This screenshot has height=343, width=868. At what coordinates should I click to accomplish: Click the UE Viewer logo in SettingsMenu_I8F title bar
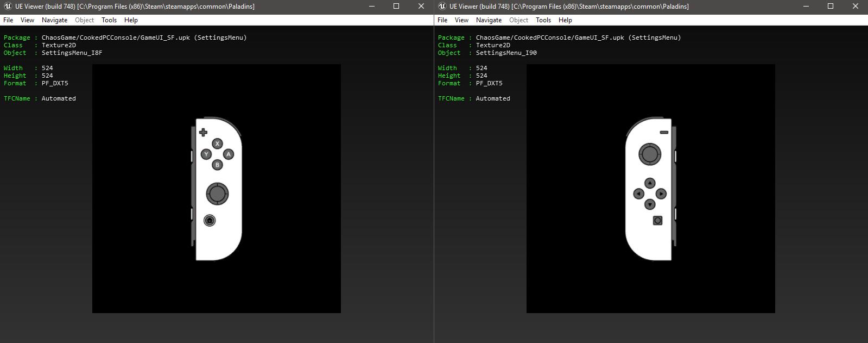coord(8,7)
